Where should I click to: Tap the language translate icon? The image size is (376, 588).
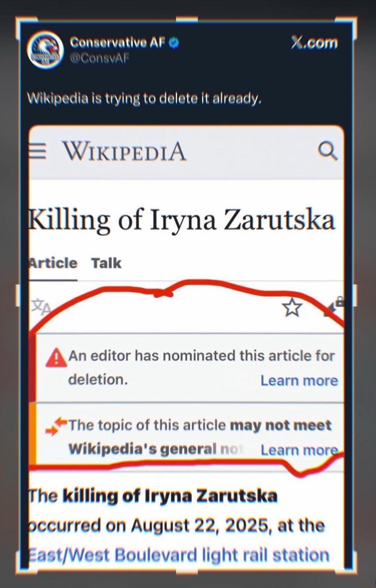[x=41, y=307]
